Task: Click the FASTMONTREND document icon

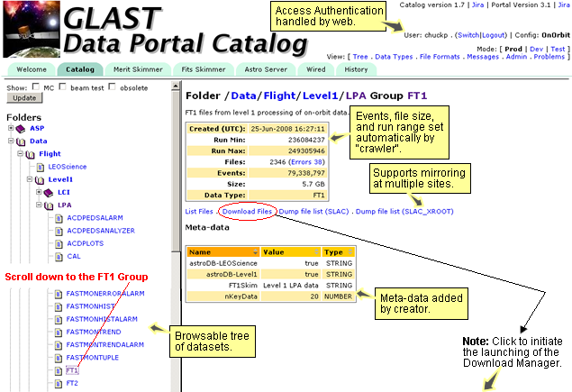Action: click(x=59, y=333)
